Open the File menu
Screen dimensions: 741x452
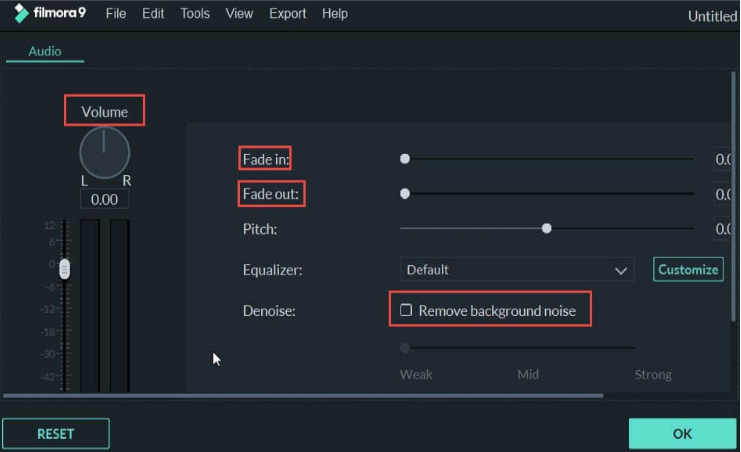coord(116,14)
